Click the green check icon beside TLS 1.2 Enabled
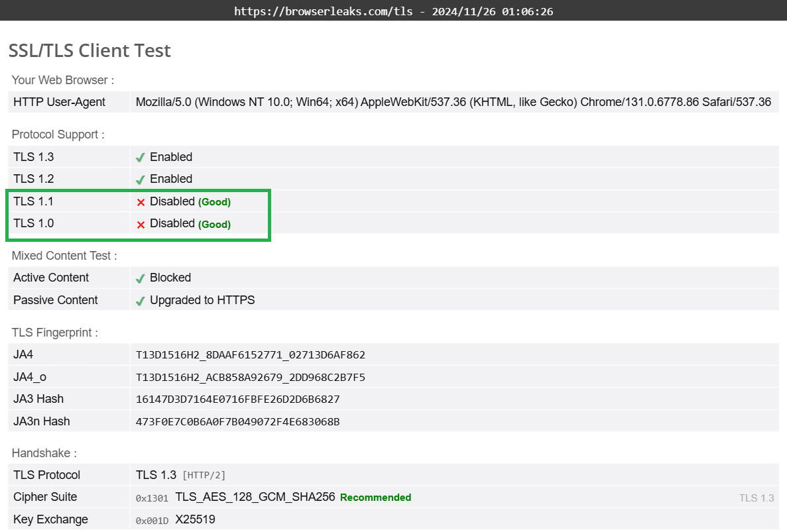 click(x=140, y=180)
